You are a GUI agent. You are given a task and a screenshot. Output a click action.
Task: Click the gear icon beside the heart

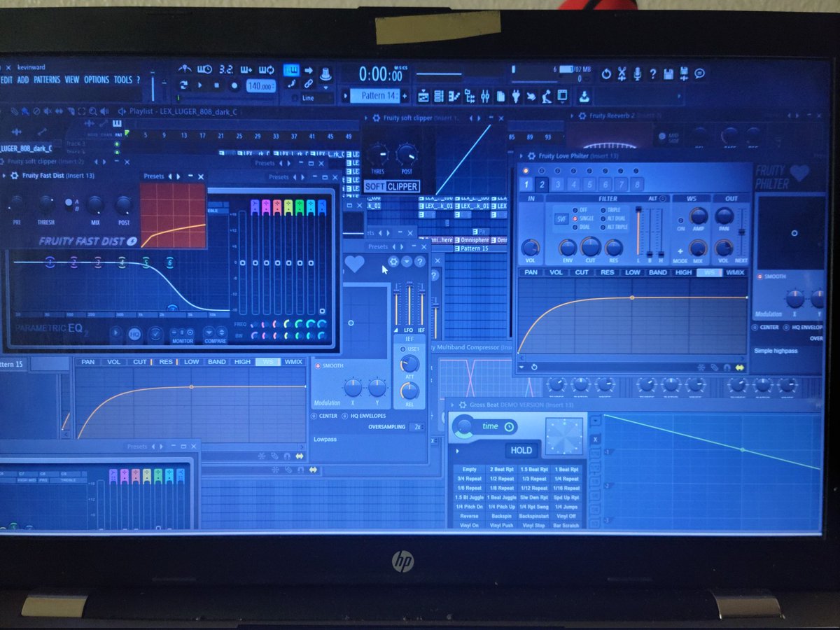tap(393, 261)
